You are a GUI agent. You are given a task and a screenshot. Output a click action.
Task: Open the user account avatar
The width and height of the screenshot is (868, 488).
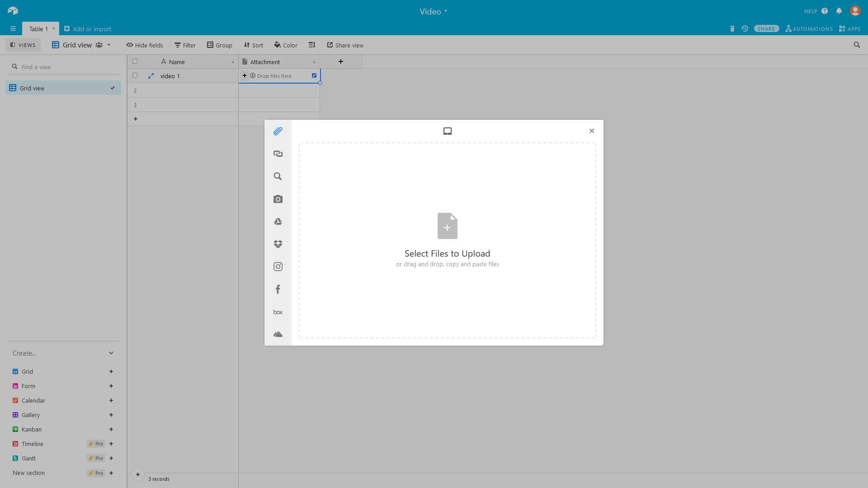(855, 11)
